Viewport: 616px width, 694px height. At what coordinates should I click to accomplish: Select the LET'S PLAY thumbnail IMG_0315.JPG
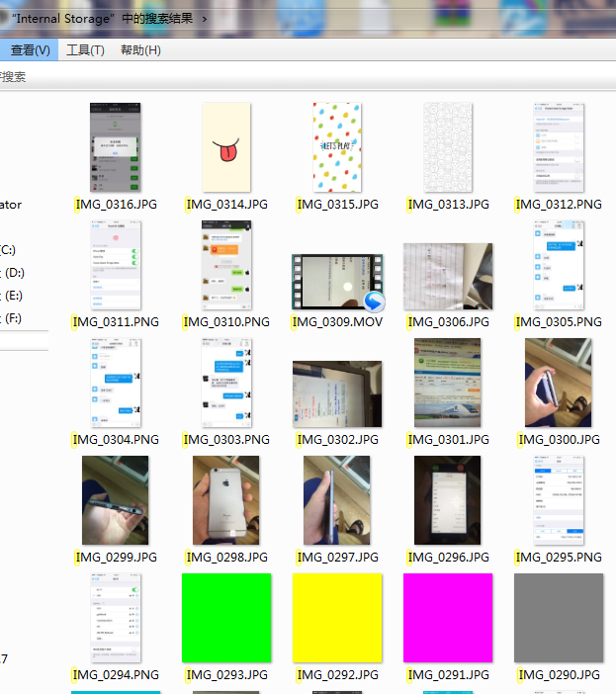tap(337, 147)
